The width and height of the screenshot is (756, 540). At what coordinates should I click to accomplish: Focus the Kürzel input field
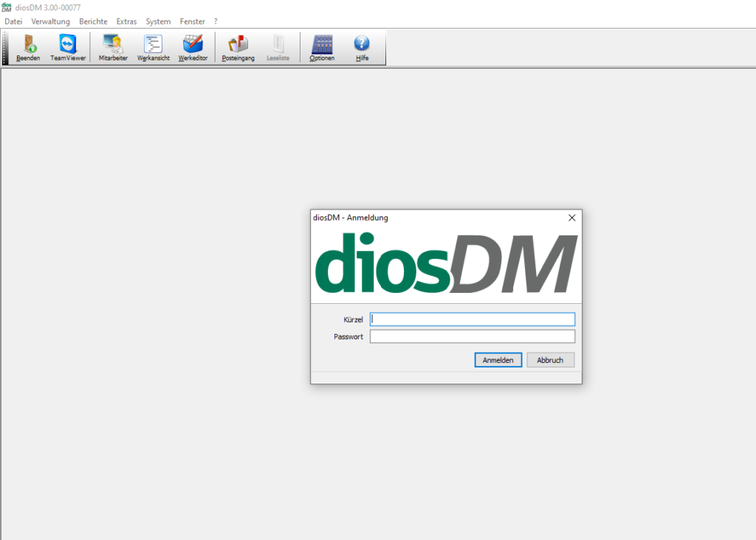[x=472, y=319]
